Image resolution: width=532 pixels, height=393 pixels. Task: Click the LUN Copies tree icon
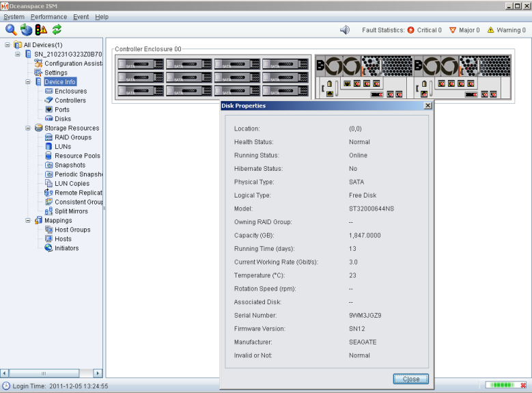(49, 183)
